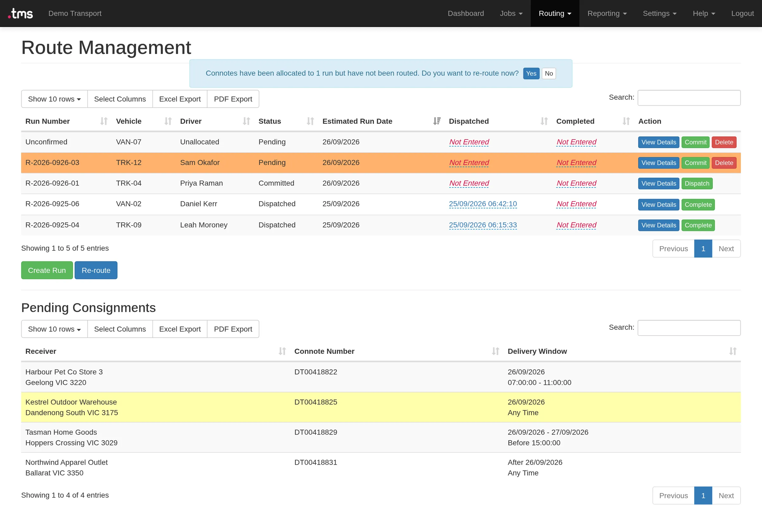
Task: Open the Help dropdown menu
Action: tap(704, 13)
